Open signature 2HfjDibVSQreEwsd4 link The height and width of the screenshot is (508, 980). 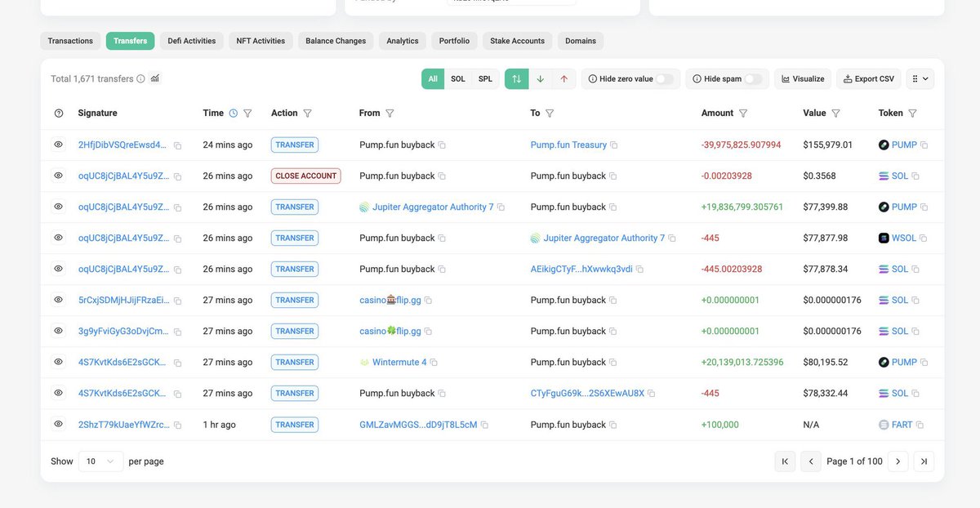click(x=123, y=145)
